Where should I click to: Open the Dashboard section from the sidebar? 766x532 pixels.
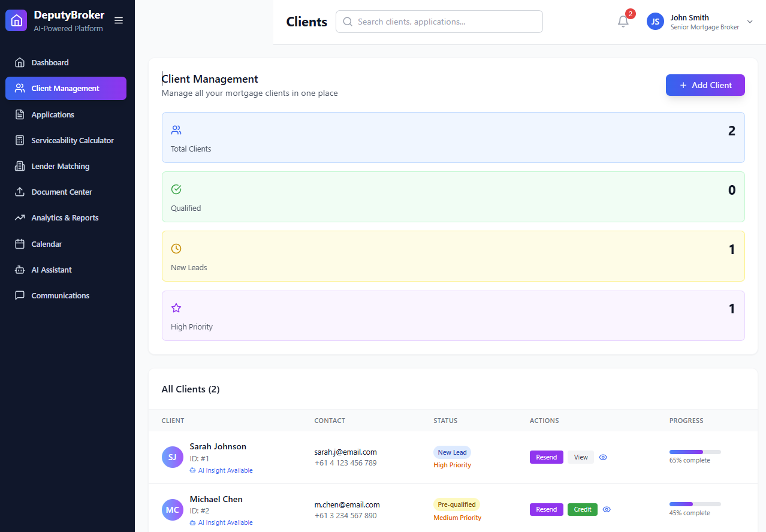[x=50, y=62]
